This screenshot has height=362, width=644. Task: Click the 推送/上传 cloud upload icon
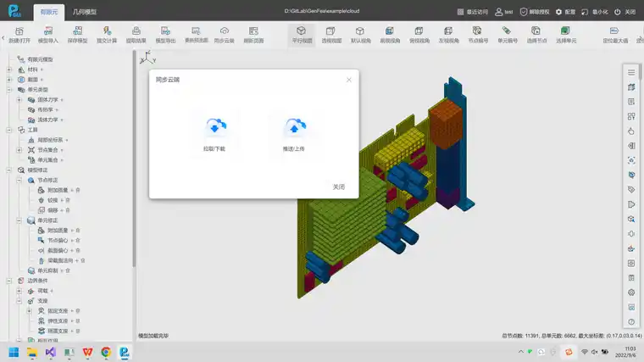(294, 127)
